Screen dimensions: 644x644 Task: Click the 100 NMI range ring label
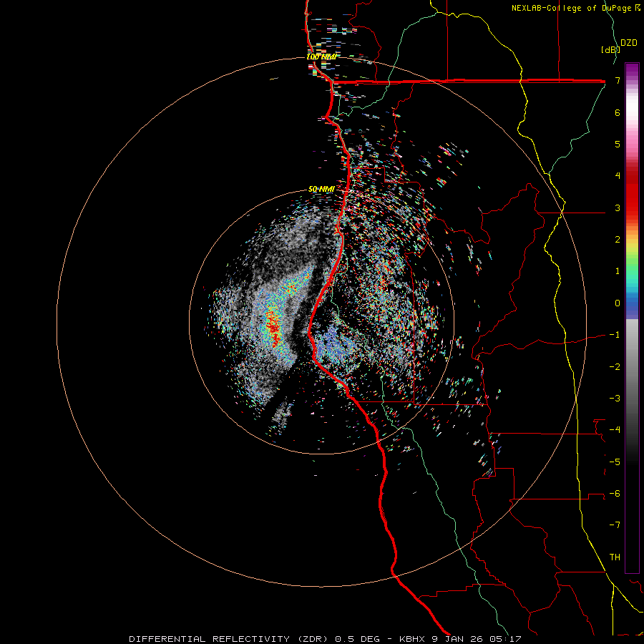tap(321, 57)
